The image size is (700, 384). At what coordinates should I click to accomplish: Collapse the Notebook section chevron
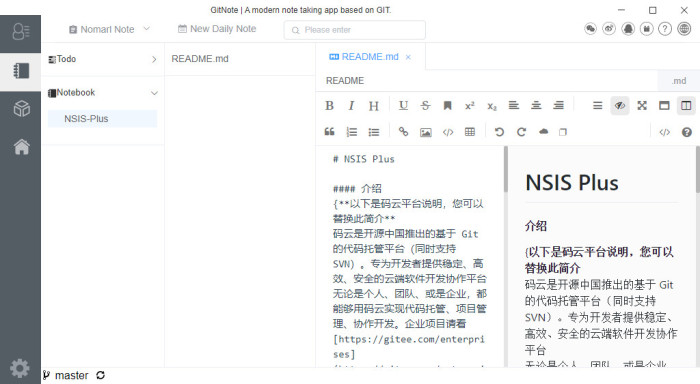click(154, 93)
